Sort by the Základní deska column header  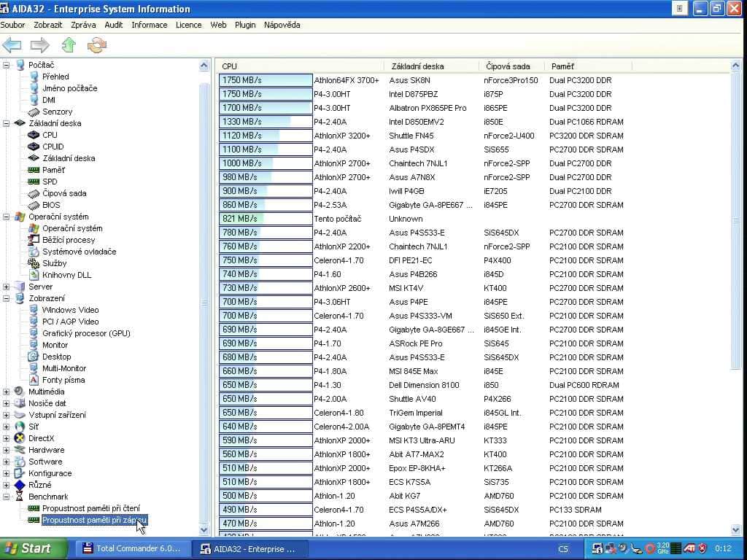pyautogui.click(x=431, y=66)
